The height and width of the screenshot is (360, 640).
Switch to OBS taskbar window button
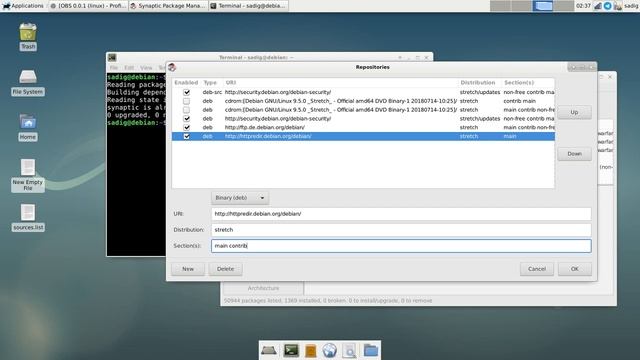tap(88, 6)
